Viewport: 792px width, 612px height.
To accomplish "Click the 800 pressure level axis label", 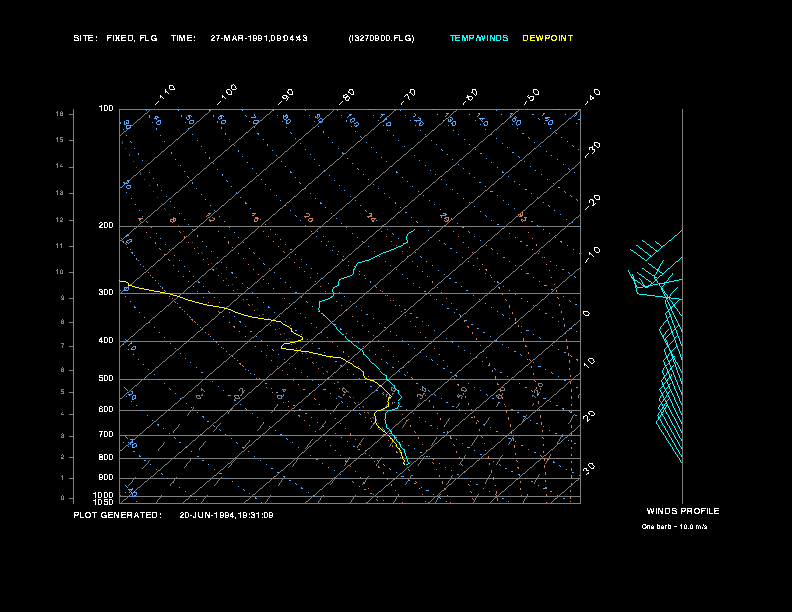I will pos(106,457).
